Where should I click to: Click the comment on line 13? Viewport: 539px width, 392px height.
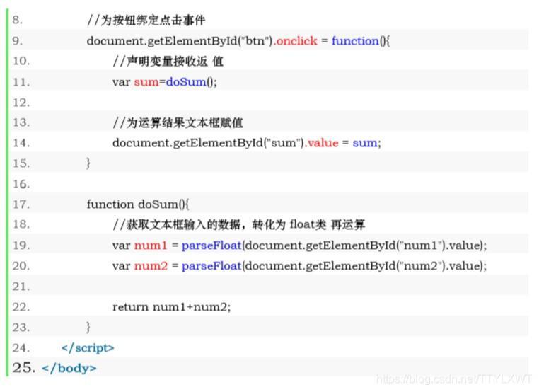(178, 122)
